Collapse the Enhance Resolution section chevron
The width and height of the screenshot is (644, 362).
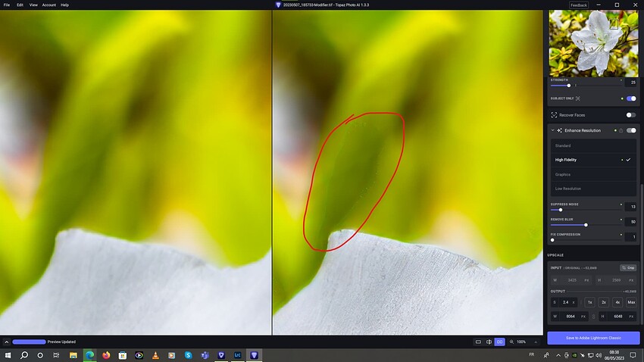(x=553, y=130)
